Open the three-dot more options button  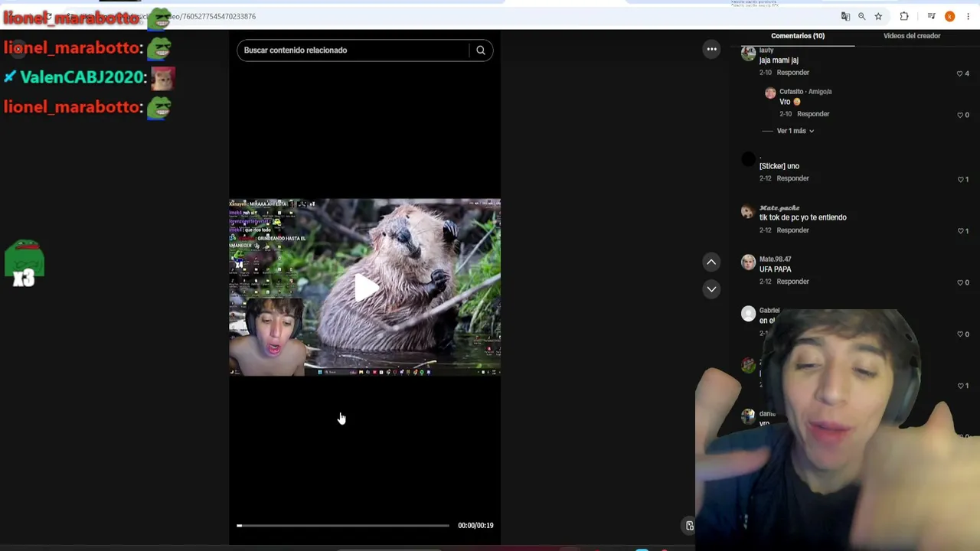[711, 49]
